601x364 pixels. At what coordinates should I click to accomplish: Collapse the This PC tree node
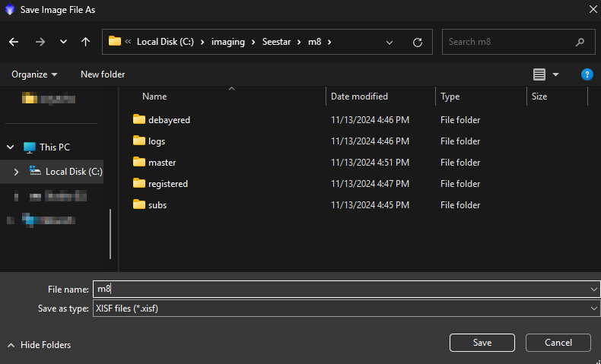coord(11,147)
